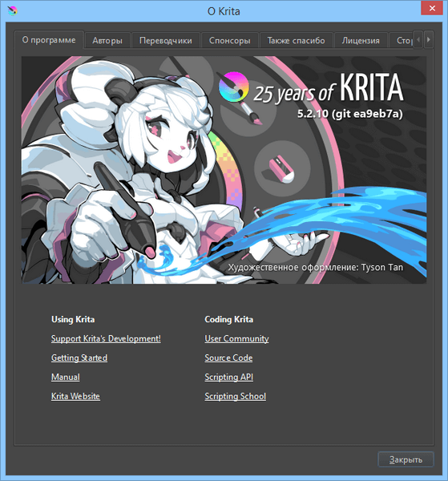
Task: Open the Source Code link
Action: tap(228, 358)
